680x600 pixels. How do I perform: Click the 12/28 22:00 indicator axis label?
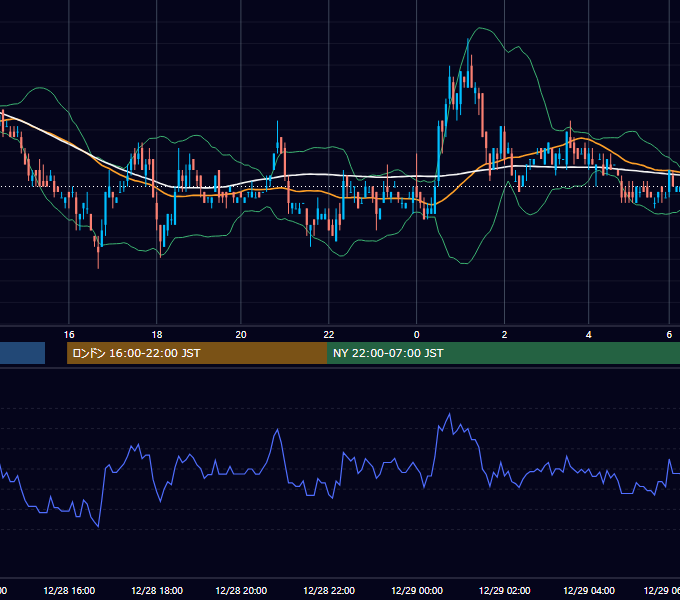point(329,590)
